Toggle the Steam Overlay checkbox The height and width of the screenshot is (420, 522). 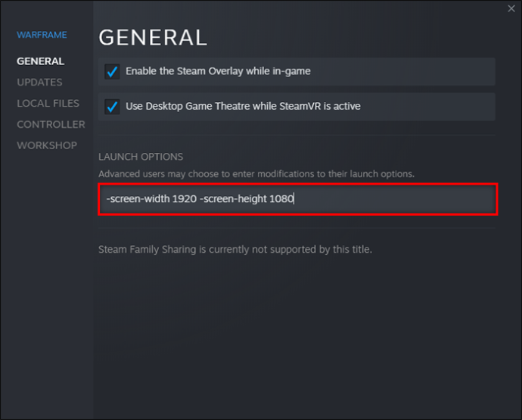point(112,72)
